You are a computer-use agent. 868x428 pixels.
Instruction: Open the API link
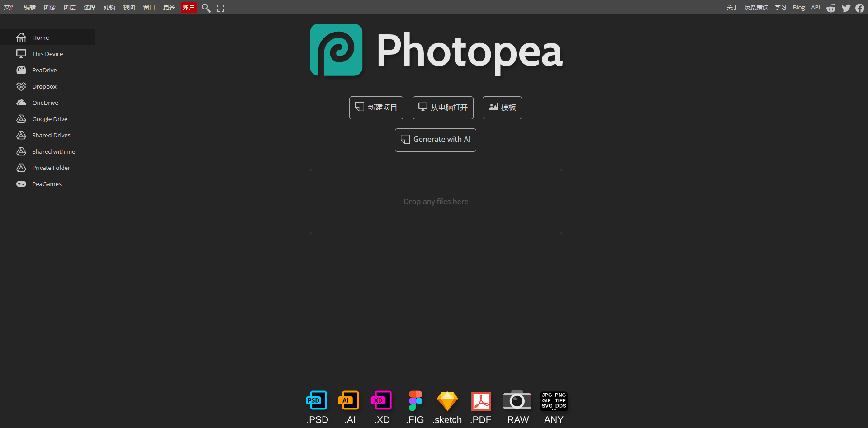tap(816, 7)
